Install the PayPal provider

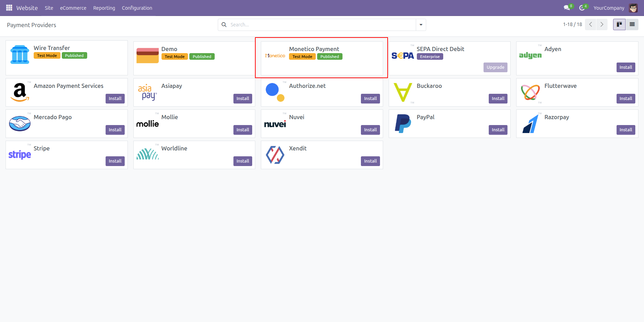(498, 130)
